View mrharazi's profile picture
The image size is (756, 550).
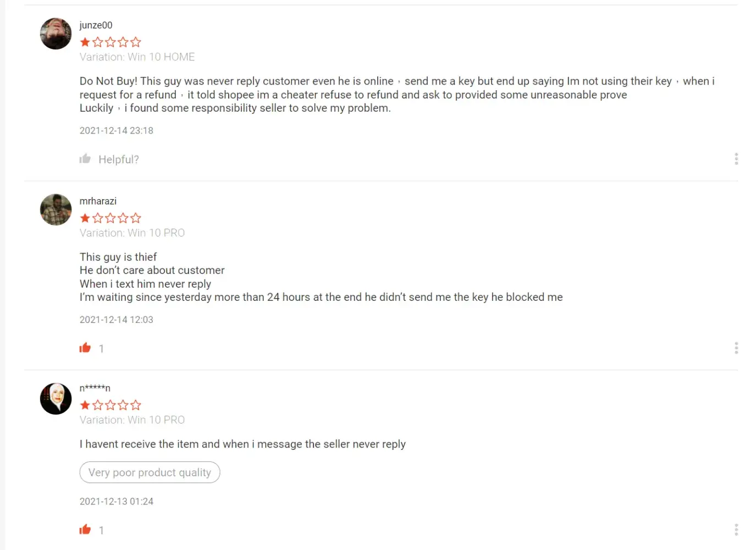point(56,210)
